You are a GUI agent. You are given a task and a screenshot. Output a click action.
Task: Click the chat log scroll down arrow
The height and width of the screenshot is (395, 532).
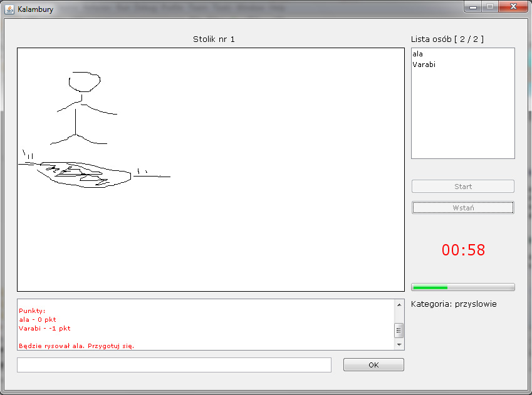(399, 344)
